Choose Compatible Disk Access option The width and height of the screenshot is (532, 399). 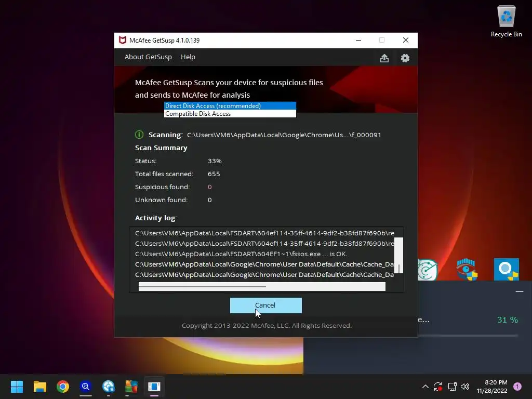pyautogui.click(x=230, y=114)
